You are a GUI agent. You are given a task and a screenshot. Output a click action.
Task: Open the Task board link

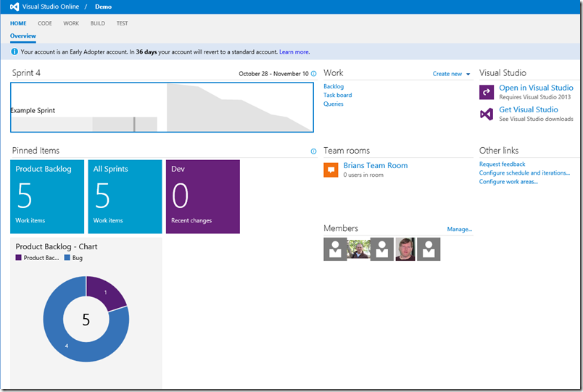pos(338,95)
